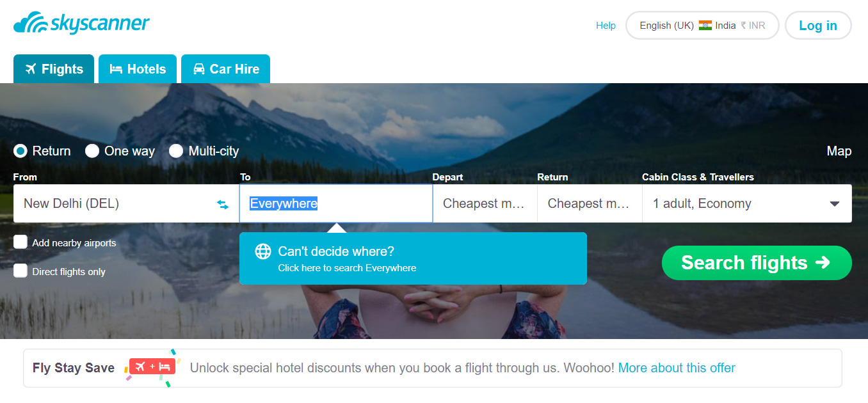The width and height of the screenshot is (868, 403).
Task: Select the One way radio button
Action: coord(92,151)
